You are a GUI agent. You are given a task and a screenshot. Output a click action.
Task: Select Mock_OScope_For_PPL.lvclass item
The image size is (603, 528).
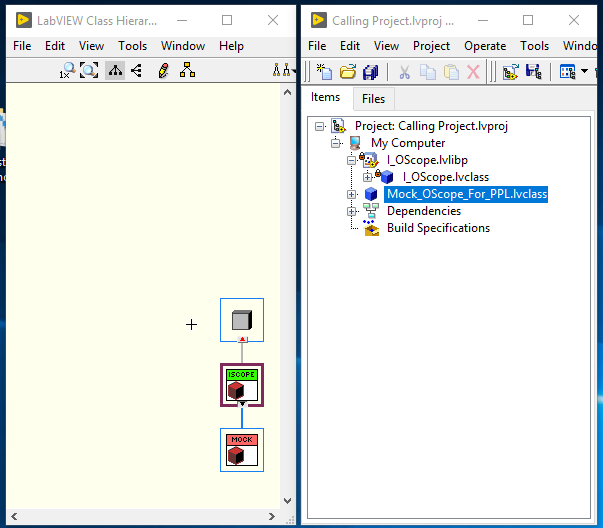466,194
